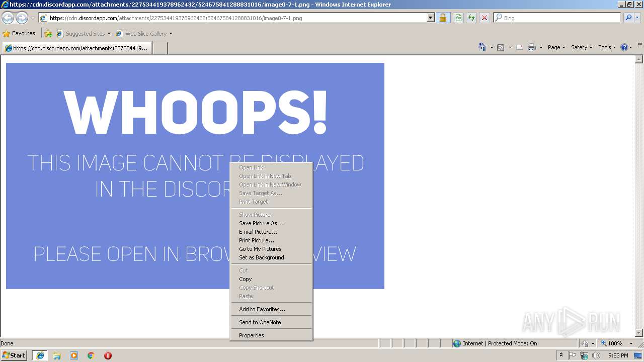Viewport: 644px width, 362px height.
Task: Click the Print toolbar icon
Action: click(532, 47)
